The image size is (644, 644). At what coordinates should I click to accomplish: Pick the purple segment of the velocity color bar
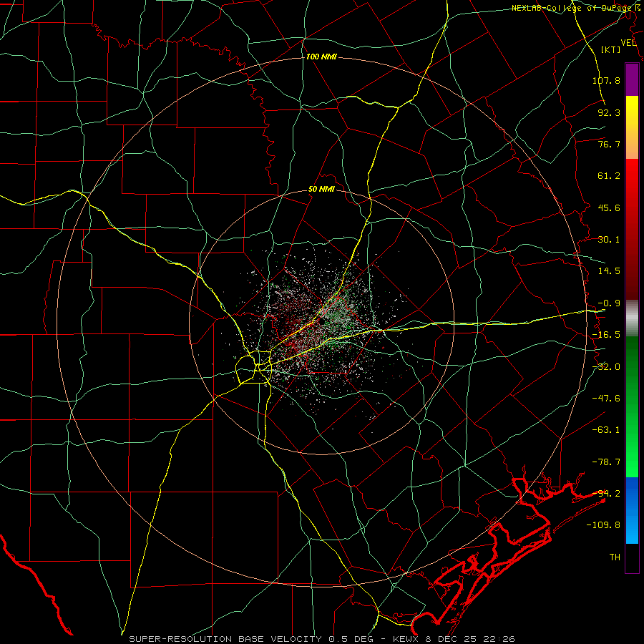[x=632, y=79]
